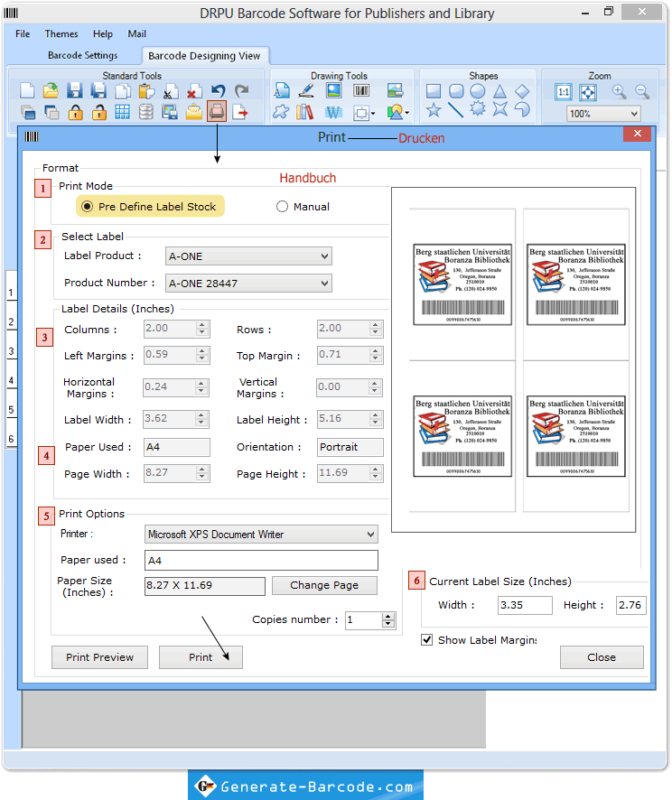Select the WordArt W icon
The width and height of the screenshot is (672, 800).
[x=333, y=112]
